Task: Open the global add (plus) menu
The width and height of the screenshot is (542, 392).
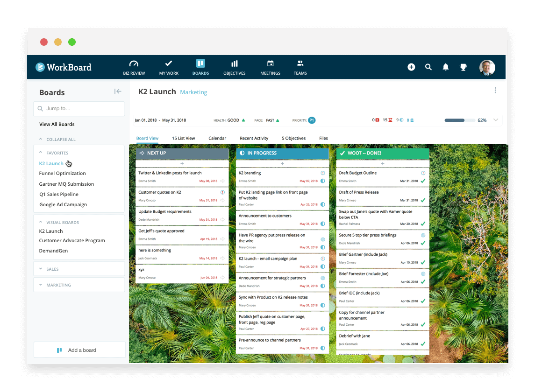Action: (x=411, y=67)
